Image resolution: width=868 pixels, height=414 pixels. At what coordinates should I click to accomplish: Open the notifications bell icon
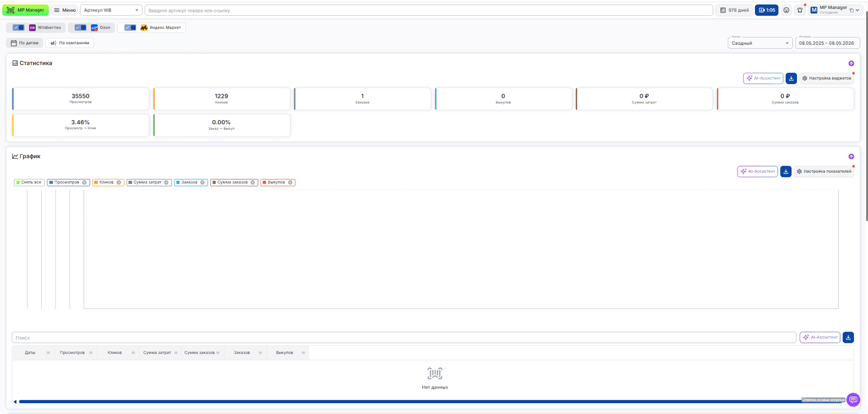pos(800,10)
